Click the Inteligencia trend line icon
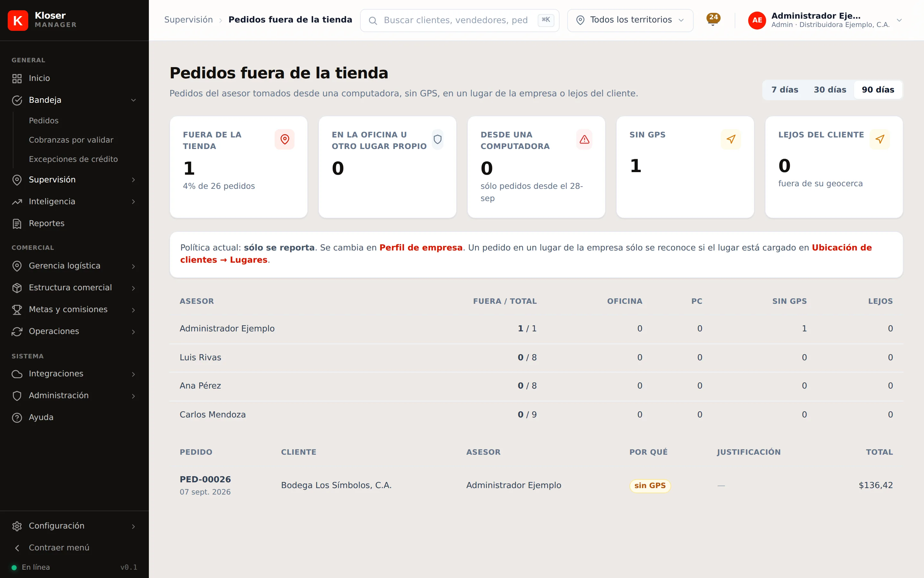Screen dimensions: 924x578 pos(17,201)
